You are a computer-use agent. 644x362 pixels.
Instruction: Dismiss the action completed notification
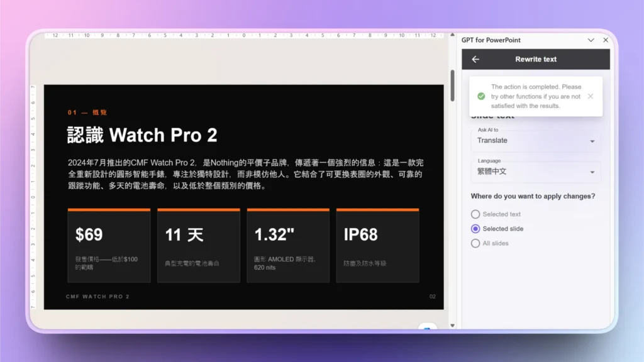click(x=590, y=96)
